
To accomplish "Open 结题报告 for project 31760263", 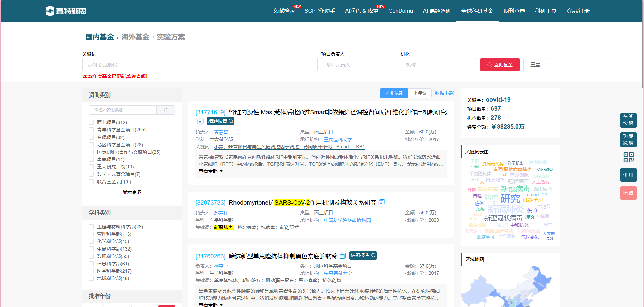I will click(x=363, y=255).
